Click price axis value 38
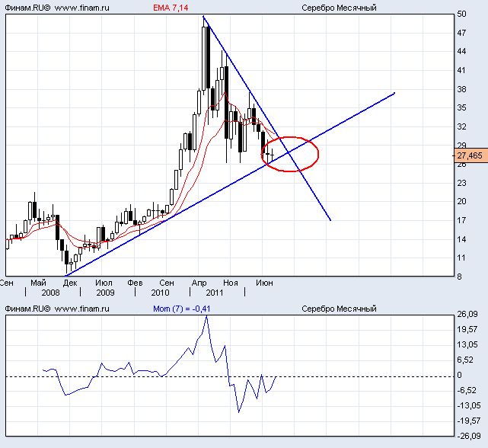 461,89
